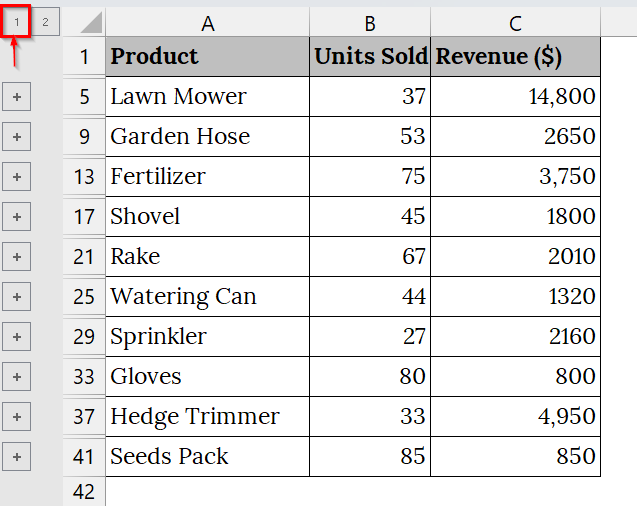Click outline level 2 button

point(45,22)
